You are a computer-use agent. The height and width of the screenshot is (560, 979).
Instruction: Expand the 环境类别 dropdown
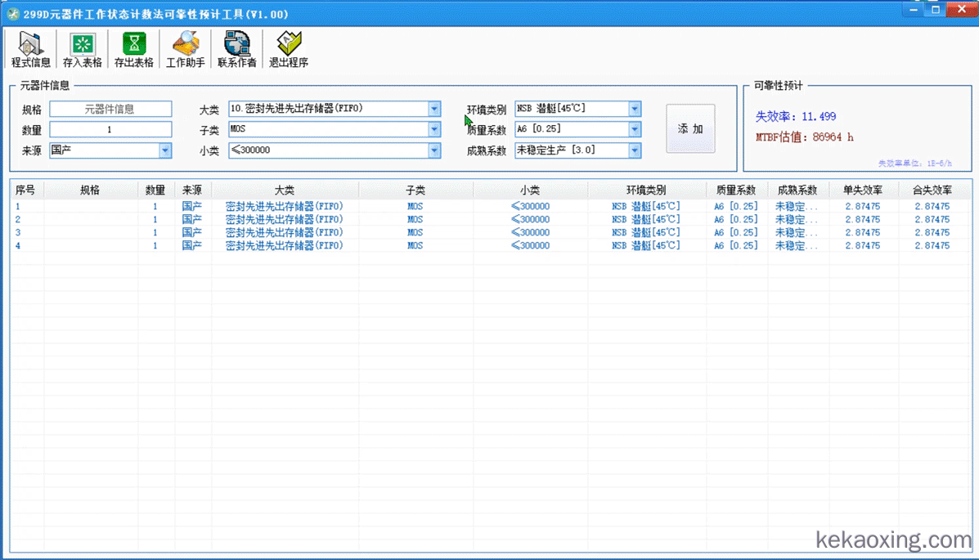(x=635, y=109)
